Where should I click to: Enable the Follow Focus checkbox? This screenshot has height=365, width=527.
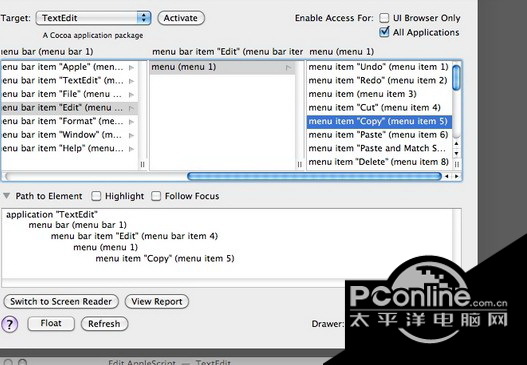[x=156, y=196]
